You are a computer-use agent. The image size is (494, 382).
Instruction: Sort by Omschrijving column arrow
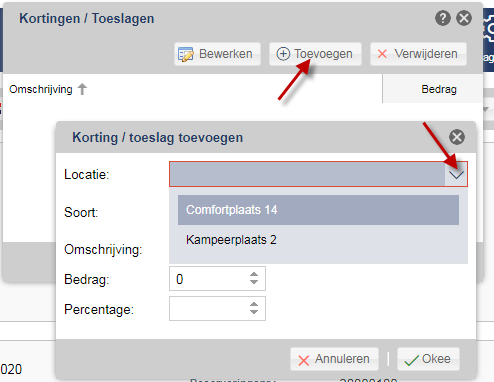click(82, 89)
